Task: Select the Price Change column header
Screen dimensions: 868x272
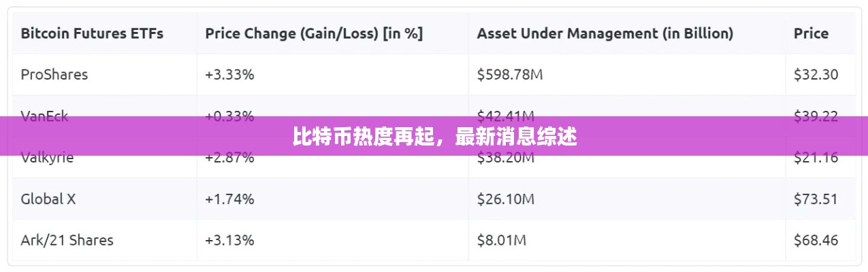Action: point(314,33)
